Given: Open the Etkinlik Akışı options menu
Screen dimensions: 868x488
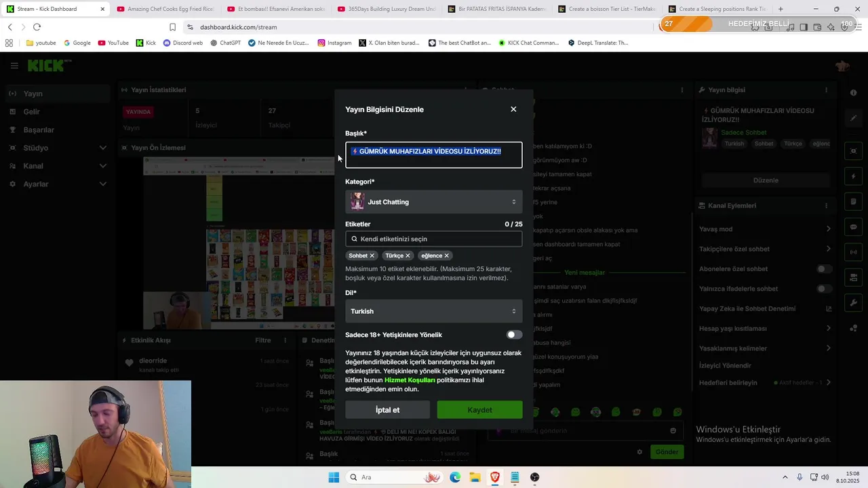Looking at the screenshot, I should coord(285,340).
